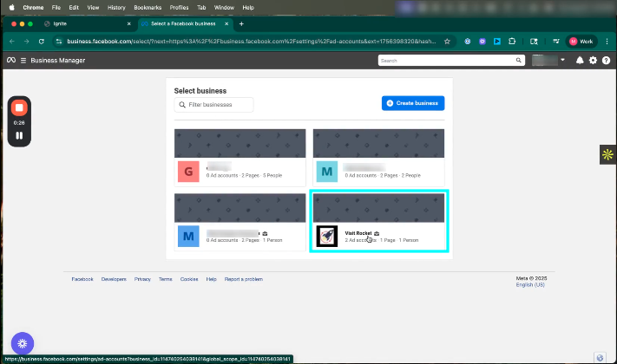The image size is (617, 364).
Task: Open the Bookmarks menu in menu bar
Action: pos(148,7)
